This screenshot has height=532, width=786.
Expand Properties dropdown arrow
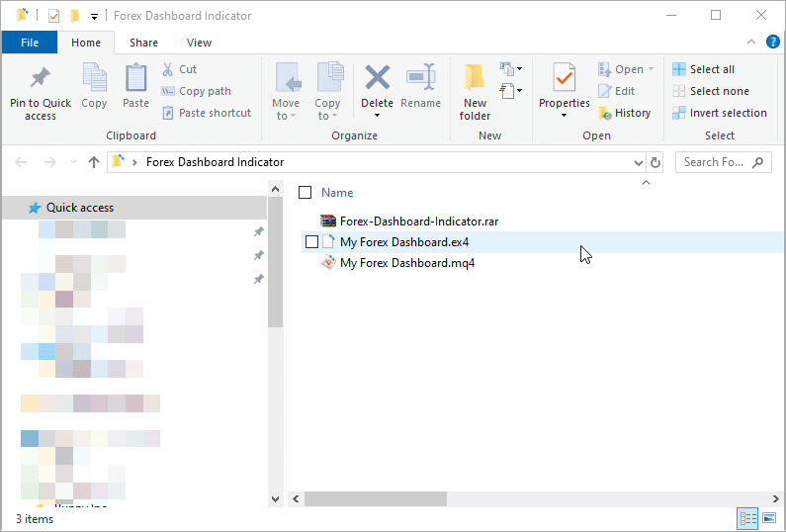pos(564,116)
